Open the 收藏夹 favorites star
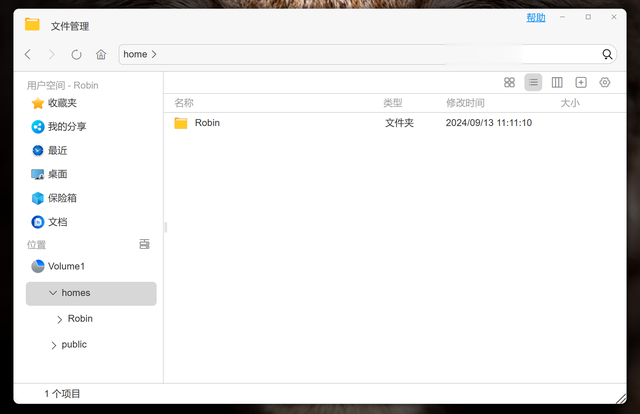640x414 pixels. [38, 103]
